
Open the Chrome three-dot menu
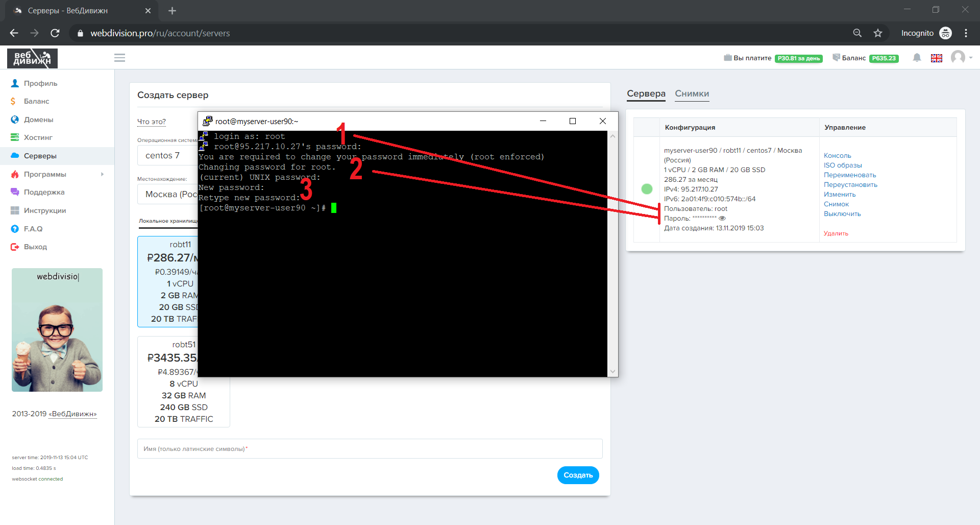click(966, 33)
